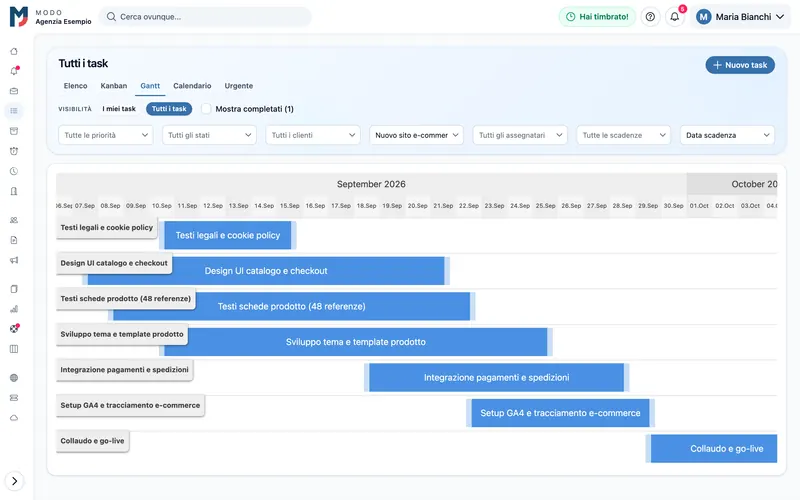Open Tutti gli assegnatari dropdown
Image resolution: width=800 pixels, height=500 pixels.
pos(520,135)
